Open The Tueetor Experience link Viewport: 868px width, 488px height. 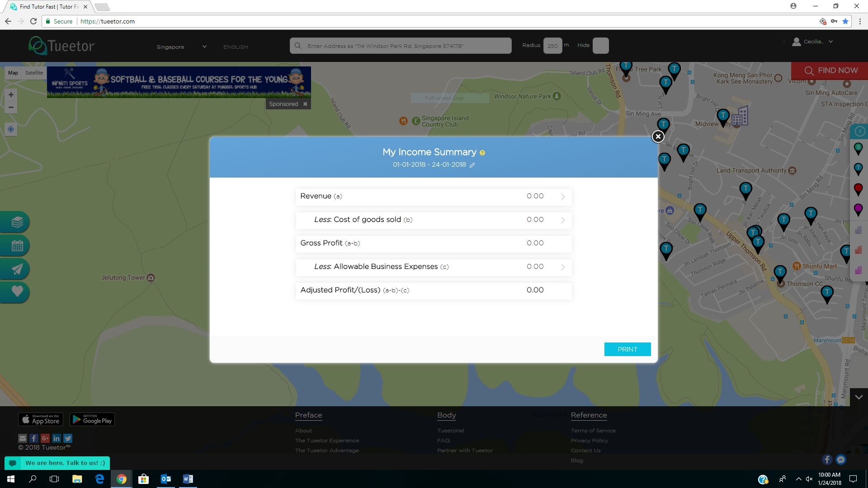(x=327, y=441)
